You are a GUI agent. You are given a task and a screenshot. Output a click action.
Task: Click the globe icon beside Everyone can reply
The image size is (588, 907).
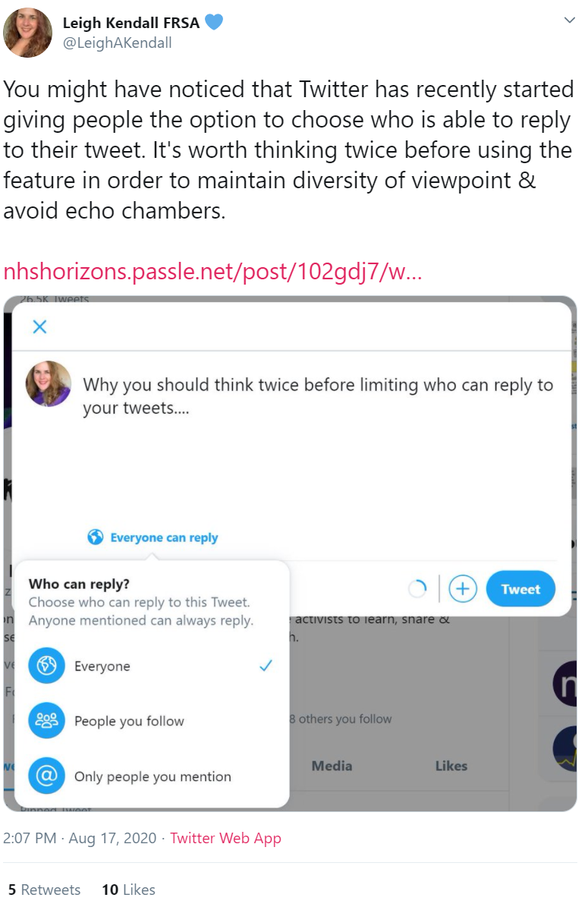coord(96,537)
